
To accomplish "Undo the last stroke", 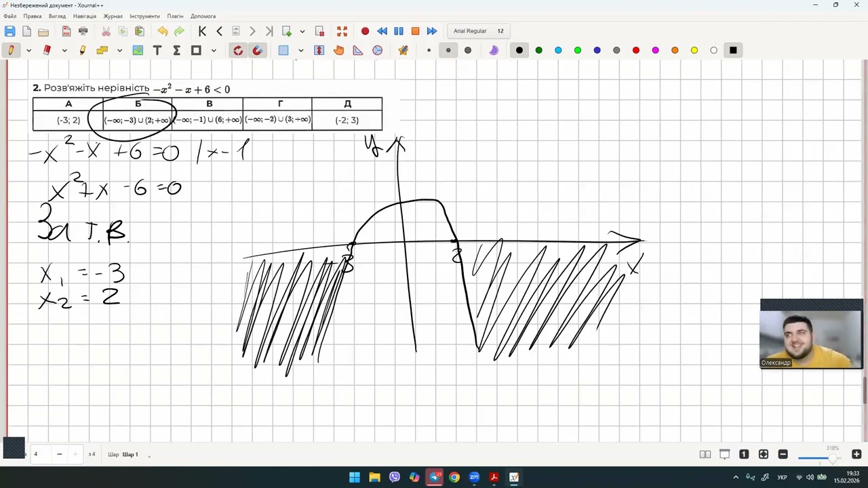I will [163, 31].
